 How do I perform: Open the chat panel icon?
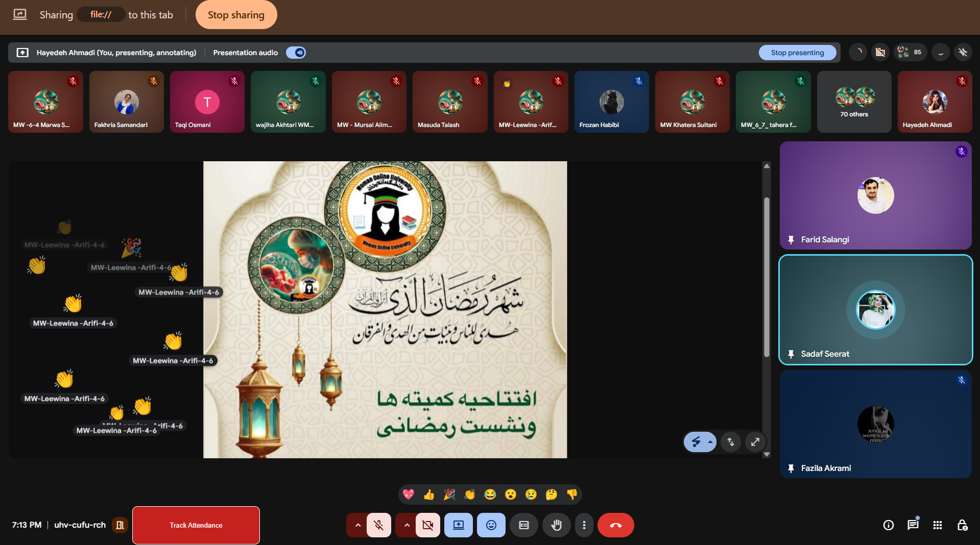tap(913, 525)
